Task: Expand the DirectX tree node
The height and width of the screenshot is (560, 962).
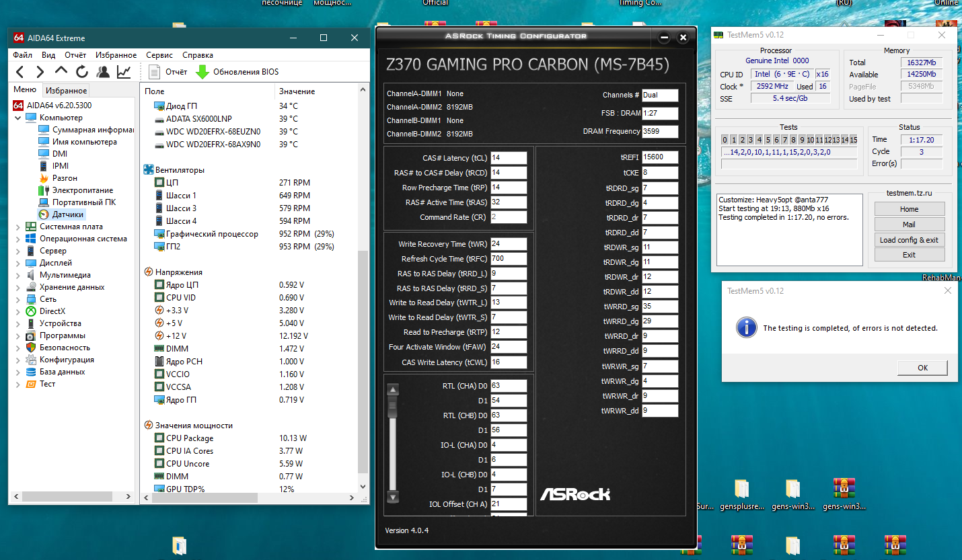Action: (x=18, y=311)
